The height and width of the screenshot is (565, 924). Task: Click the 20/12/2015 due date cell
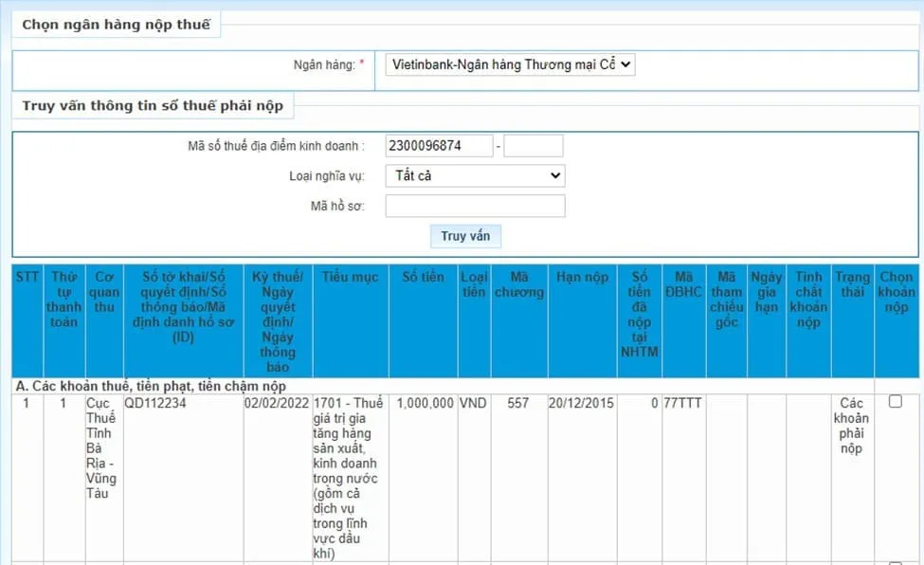(x=581, y=403)
